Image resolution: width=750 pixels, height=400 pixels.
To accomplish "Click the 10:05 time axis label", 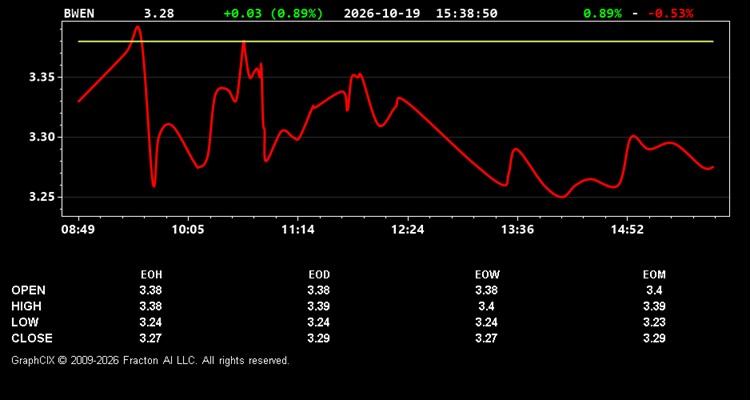I will [x=188, y=230].
